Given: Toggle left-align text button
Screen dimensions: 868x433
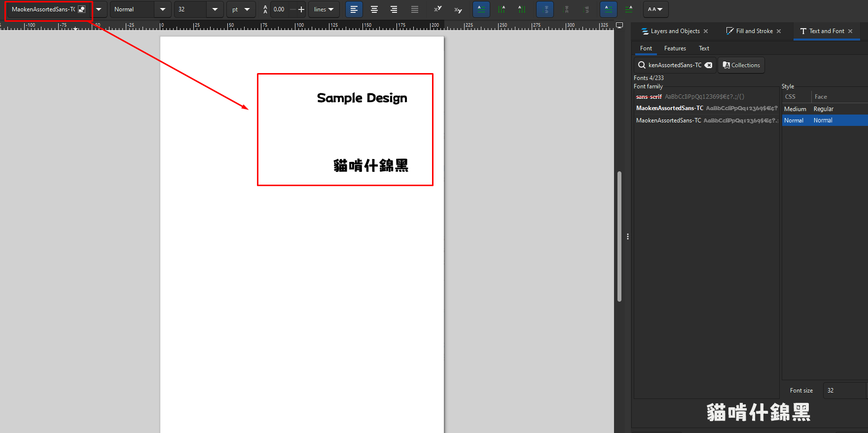Looking at the screenshot, I should pyautogui.click(x=354, y=9).
